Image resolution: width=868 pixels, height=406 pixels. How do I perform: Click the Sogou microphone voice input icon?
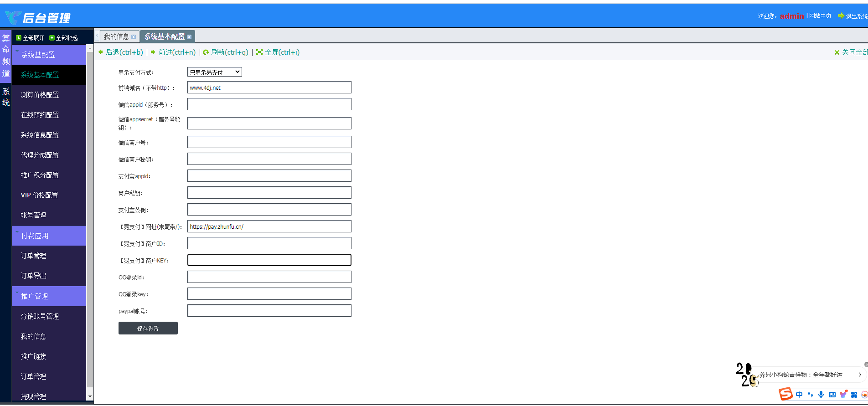point(821,395)
